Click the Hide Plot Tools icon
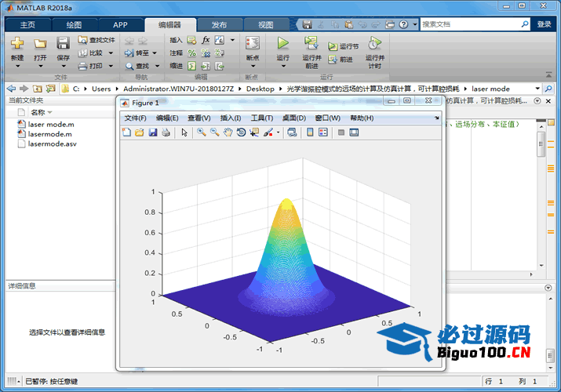The width and height of the screenshot is (561, 392). pos(341,132)
